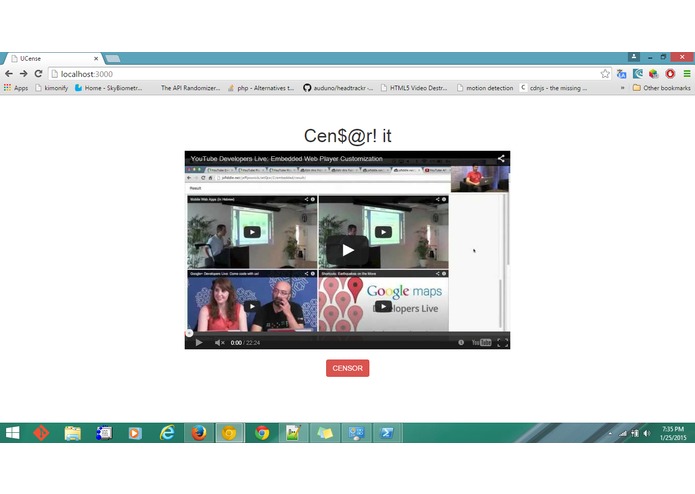
Task: Click the teal wave extension icon
Action: click(638, 74)
